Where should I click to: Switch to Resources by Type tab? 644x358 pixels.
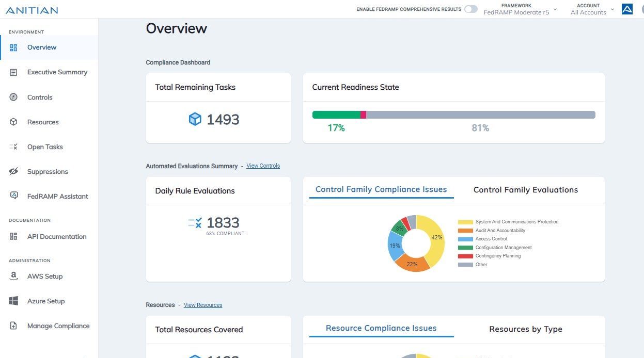(x=526, y=329)
